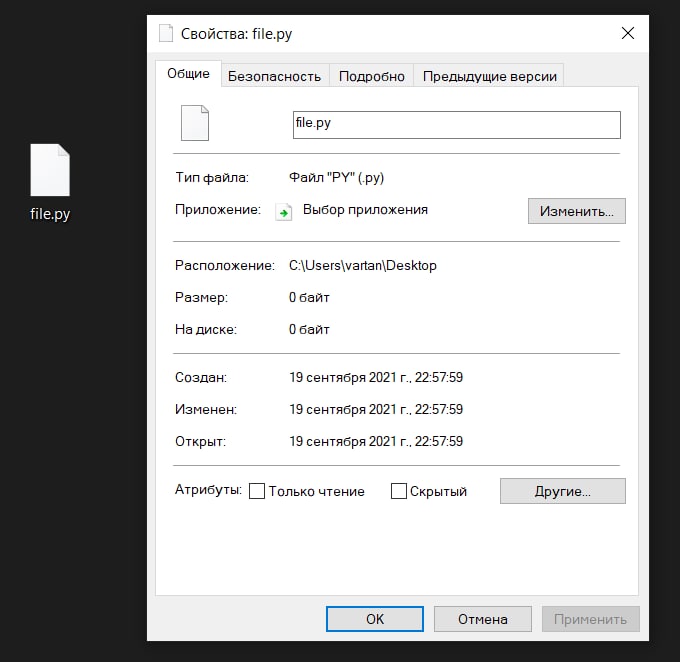Open the Предыдущие версии tab

[489, 76]
